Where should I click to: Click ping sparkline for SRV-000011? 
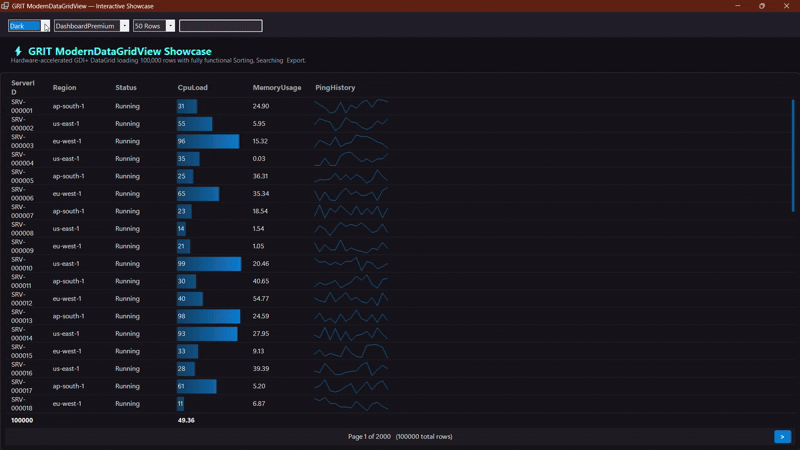click(x=351, y=281)
